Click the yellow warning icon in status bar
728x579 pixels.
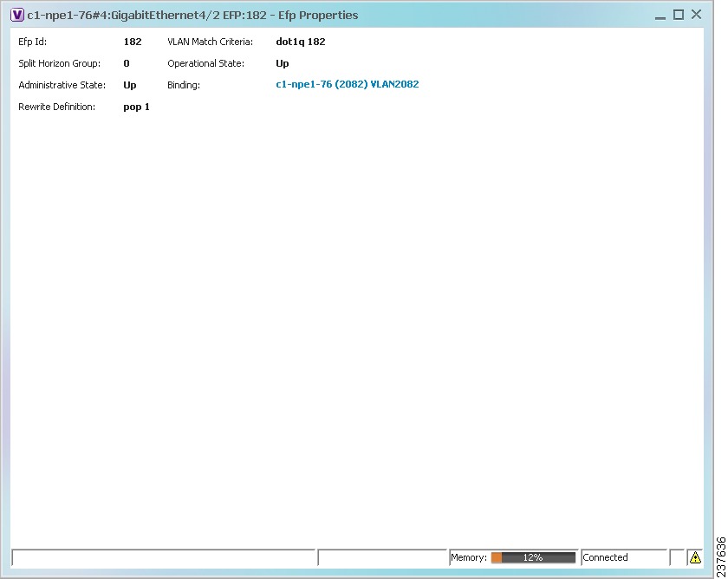(694, 557)
